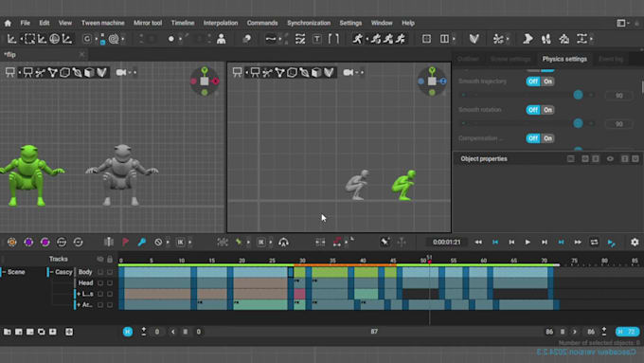Expand the L...s track
The image size is (644, 363).
[x=79, y=294]
